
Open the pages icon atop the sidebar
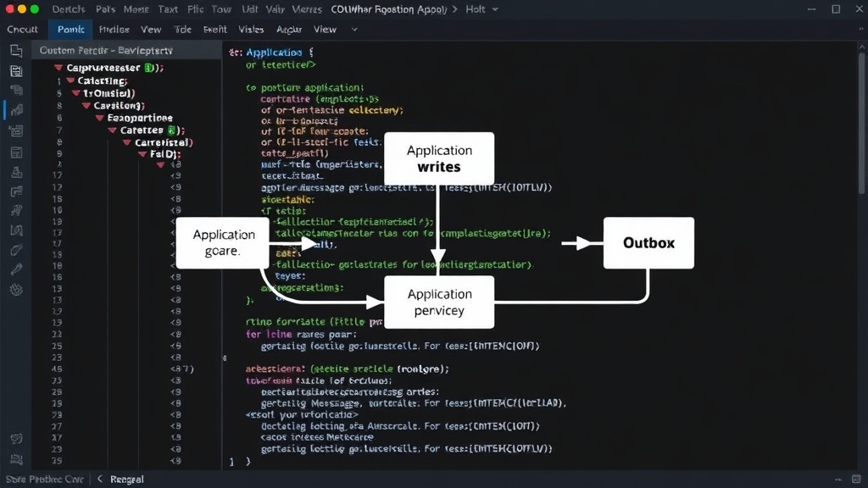tap(16, 51)
